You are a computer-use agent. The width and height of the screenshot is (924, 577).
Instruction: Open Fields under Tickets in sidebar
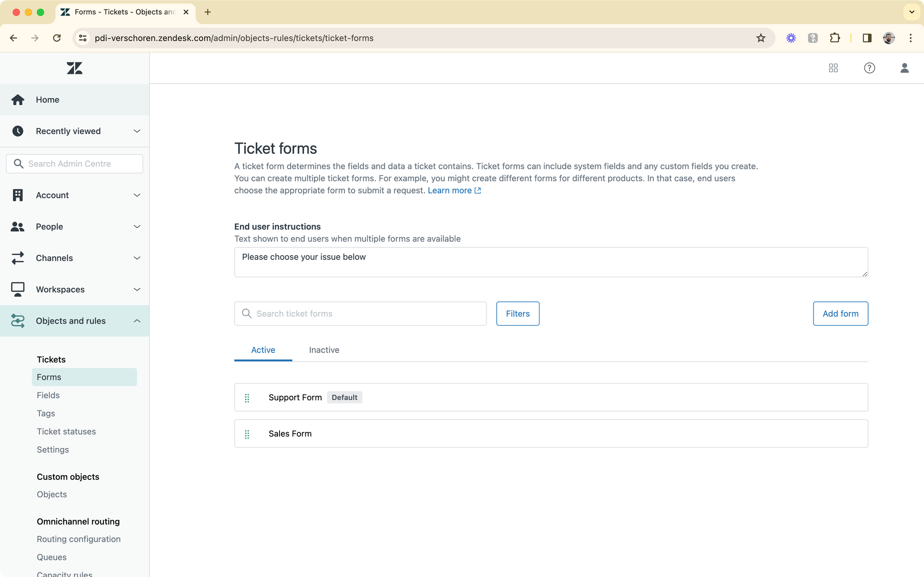click(x=48, y=395)
